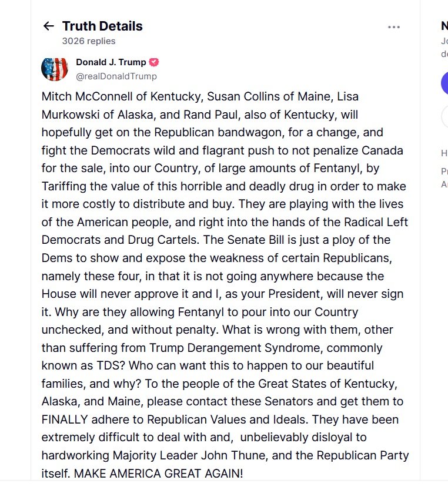Click the gray sidebar text starting with Jo
Image resolution: width=448 pixels, height=497 pixels.
444,41
